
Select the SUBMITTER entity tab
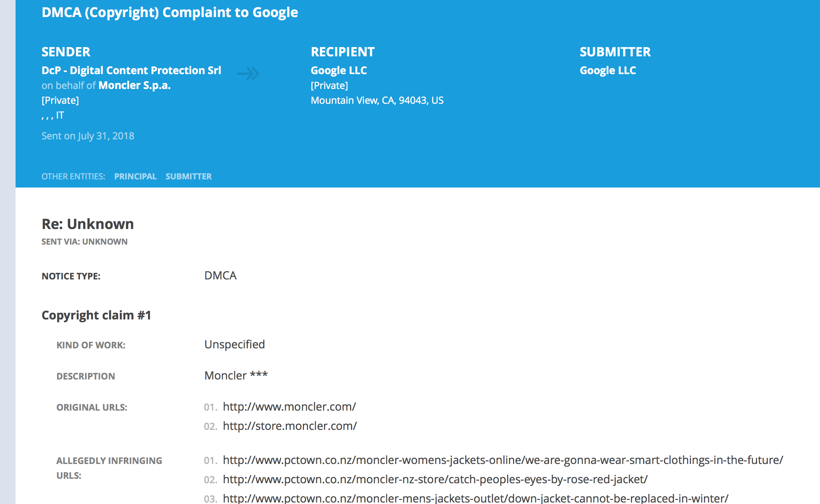tap(188, 176)
